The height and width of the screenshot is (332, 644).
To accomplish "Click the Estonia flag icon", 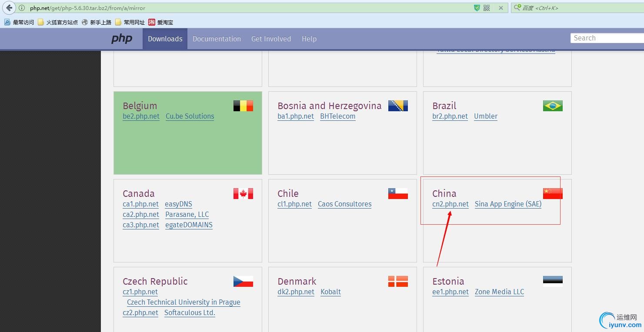I will 553,281.
